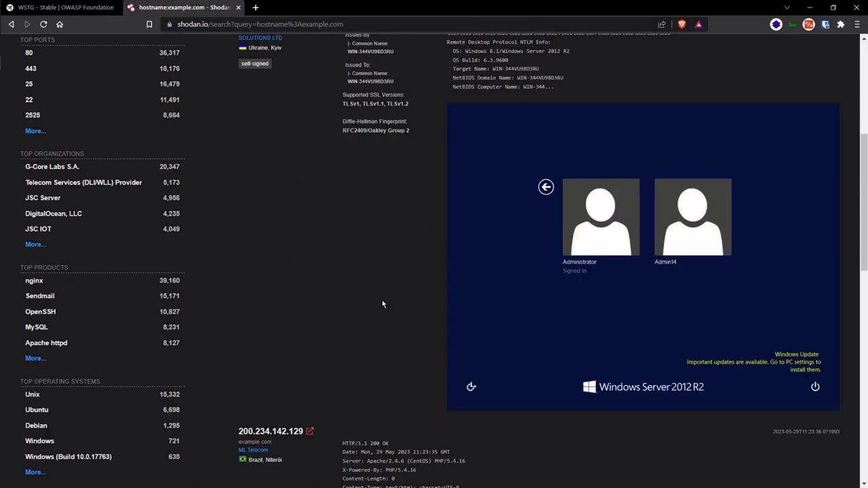Image resolution: width=868 pixels, height=488 pixels.
Task: Click power icon in RDP screenshot
Action: point(815,386)
